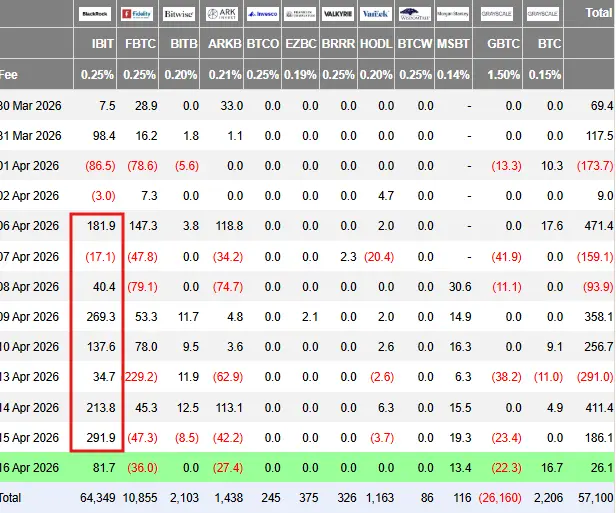616x513 pixels.
Task: Click the BlackRock logo above IBIT
Action: pyautogui.click(x=95, y=14)
